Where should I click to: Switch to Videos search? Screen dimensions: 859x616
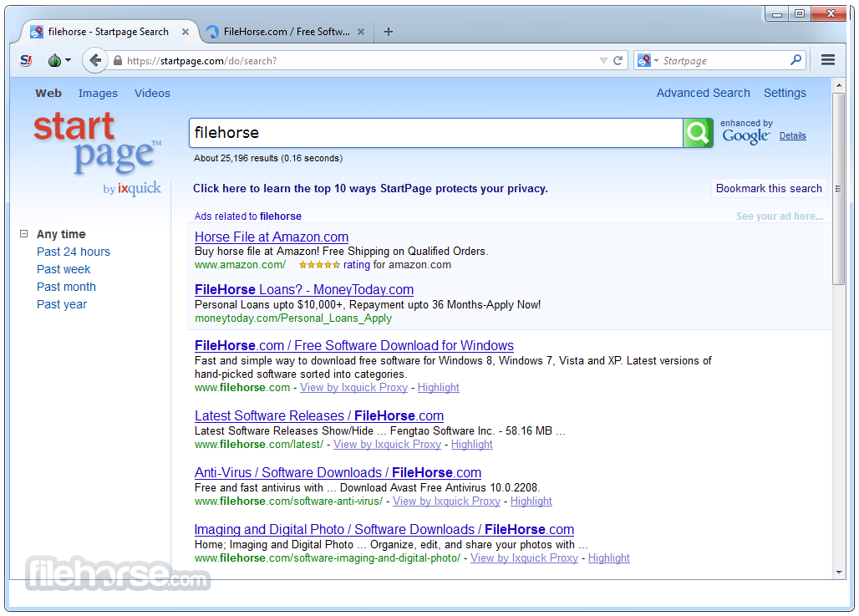click(x=152, y=93)
